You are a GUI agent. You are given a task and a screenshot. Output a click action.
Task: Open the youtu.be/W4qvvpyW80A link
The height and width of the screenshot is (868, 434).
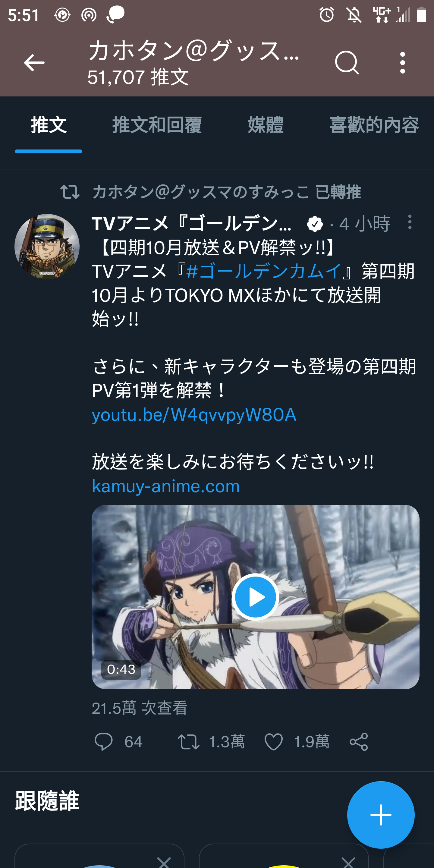(194, 415)
